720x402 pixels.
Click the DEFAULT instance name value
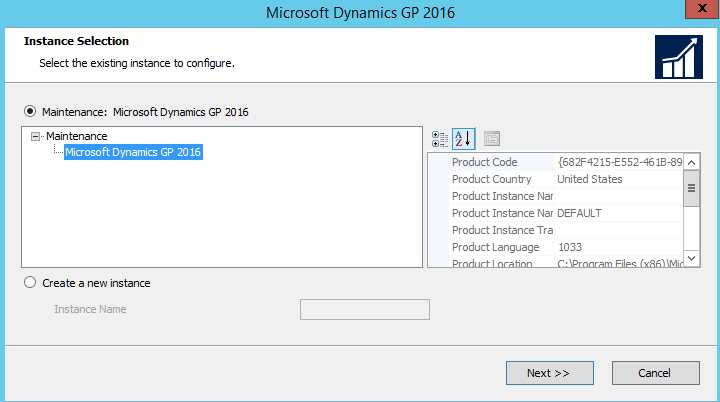point(579,213)
